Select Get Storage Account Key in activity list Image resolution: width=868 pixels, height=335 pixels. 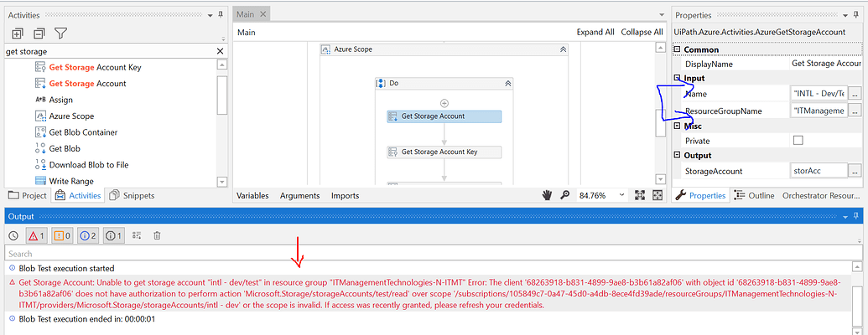pos(95,68)
